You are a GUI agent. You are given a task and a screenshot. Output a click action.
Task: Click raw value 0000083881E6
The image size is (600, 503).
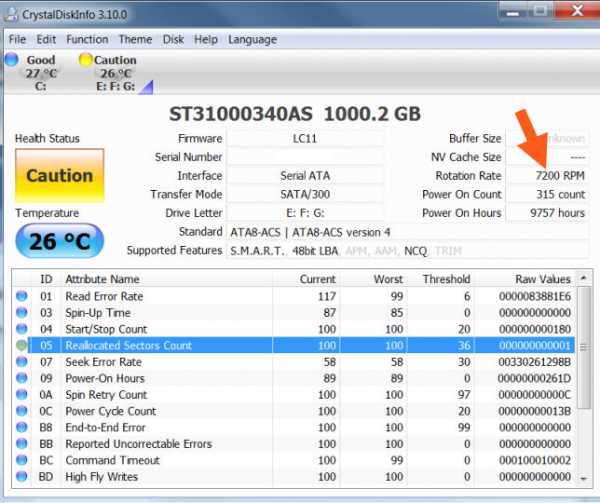tap(535, 296)
